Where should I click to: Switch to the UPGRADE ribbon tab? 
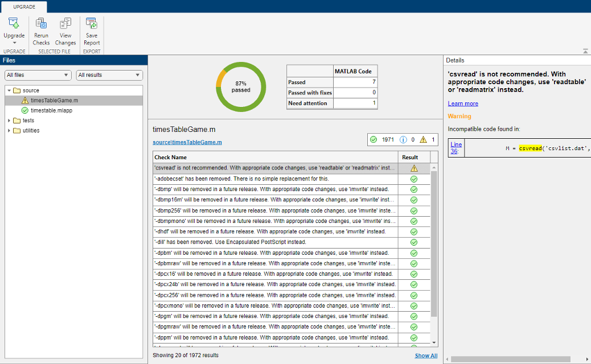pos(24,7)
